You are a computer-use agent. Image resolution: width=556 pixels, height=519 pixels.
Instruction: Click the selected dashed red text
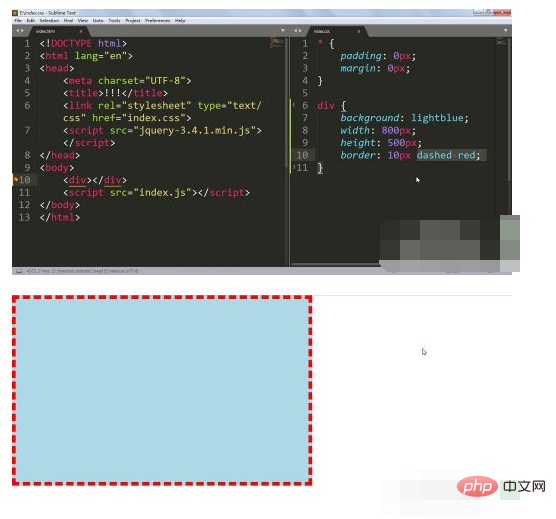(448, 155)
